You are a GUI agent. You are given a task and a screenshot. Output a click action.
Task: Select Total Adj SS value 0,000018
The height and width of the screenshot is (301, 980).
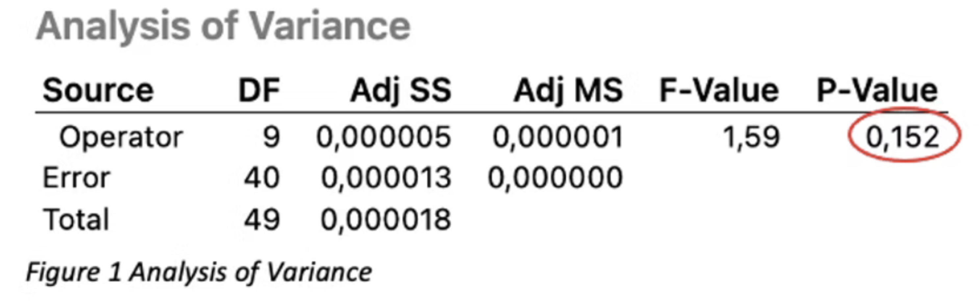tap(386, 220)
